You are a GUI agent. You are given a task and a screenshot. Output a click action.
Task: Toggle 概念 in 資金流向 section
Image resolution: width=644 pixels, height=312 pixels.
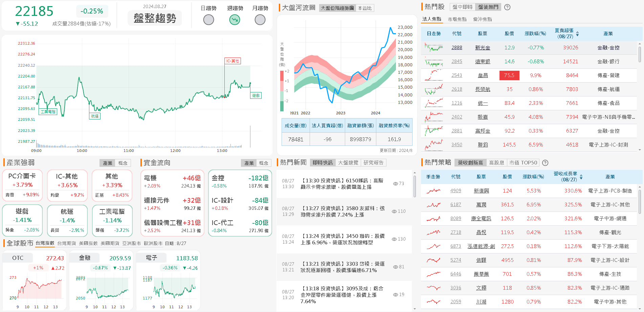pyautogui.click(x=264, y=163)
